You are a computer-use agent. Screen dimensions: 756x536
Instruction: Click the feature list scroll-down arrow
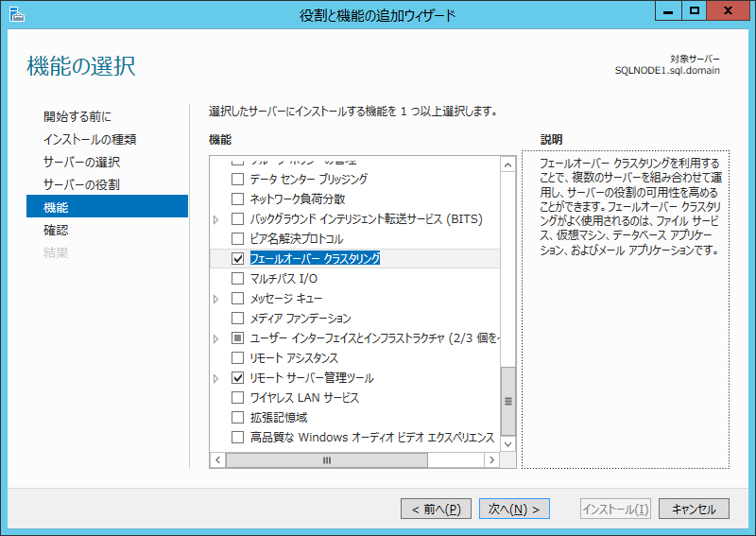pyautogui.click(x=508, y=443)
